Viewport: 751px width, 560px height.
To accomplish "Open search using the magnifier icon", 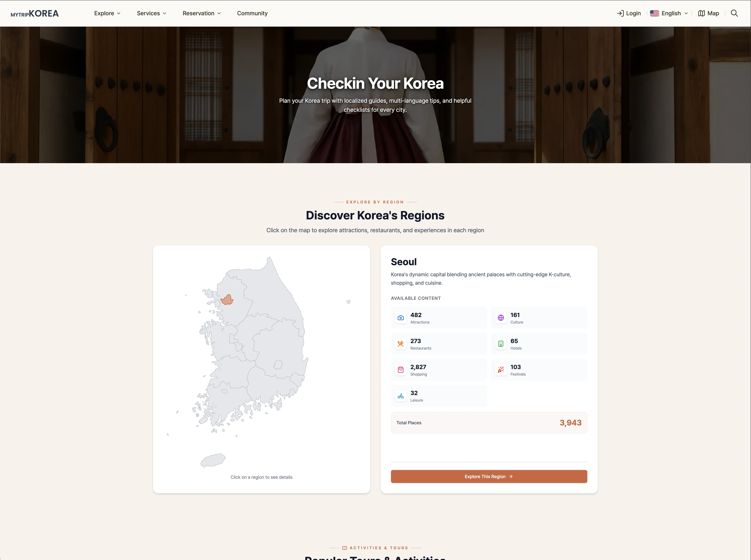I will pos(734,13).
